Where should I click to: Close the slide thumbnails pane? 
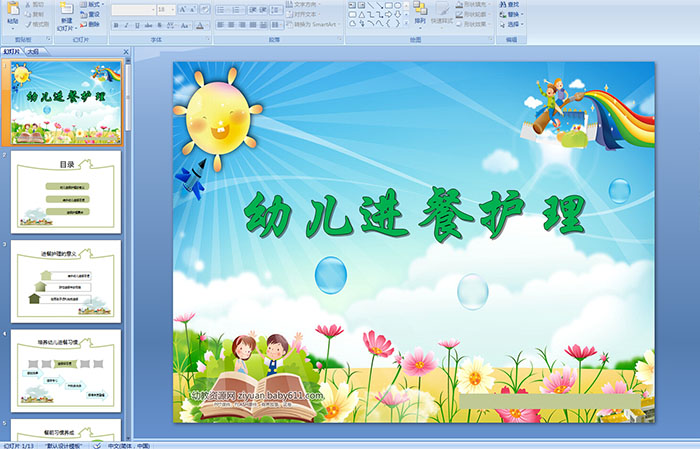click(x=126, y=52)
